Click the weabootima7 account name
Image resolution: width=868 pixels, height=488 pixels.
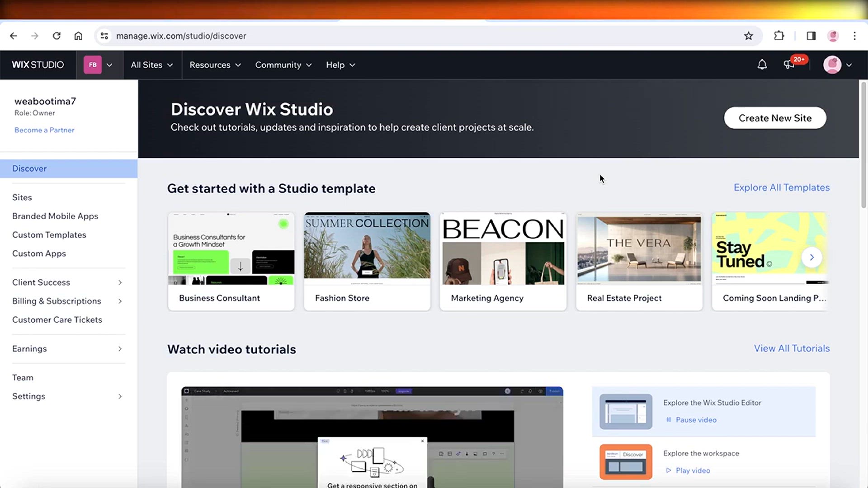[x=45, y=101]
